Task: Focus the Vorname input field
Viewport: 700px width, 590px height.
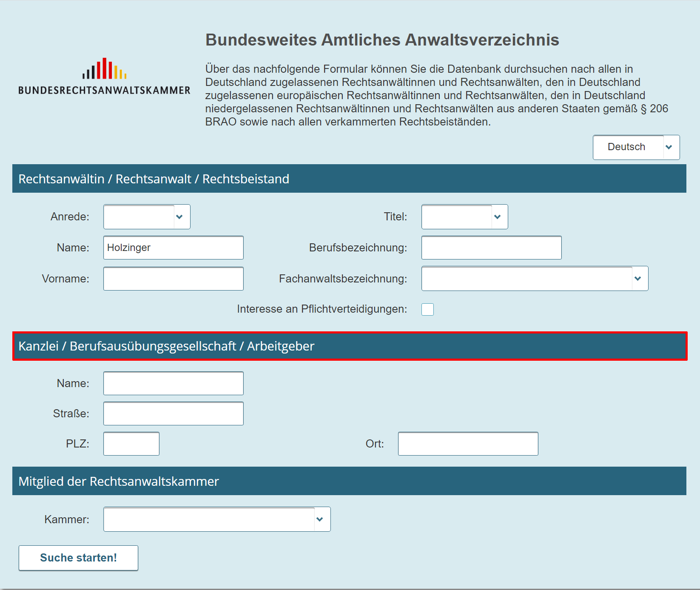Action: tap(173, 279)
